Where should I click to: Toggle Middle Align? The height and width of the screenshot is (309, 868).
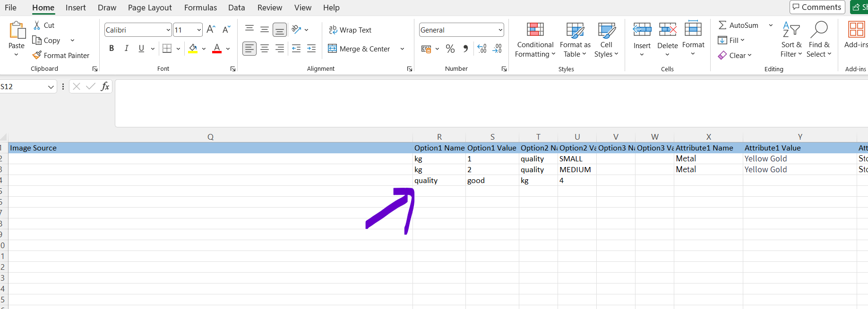[265, 29]
